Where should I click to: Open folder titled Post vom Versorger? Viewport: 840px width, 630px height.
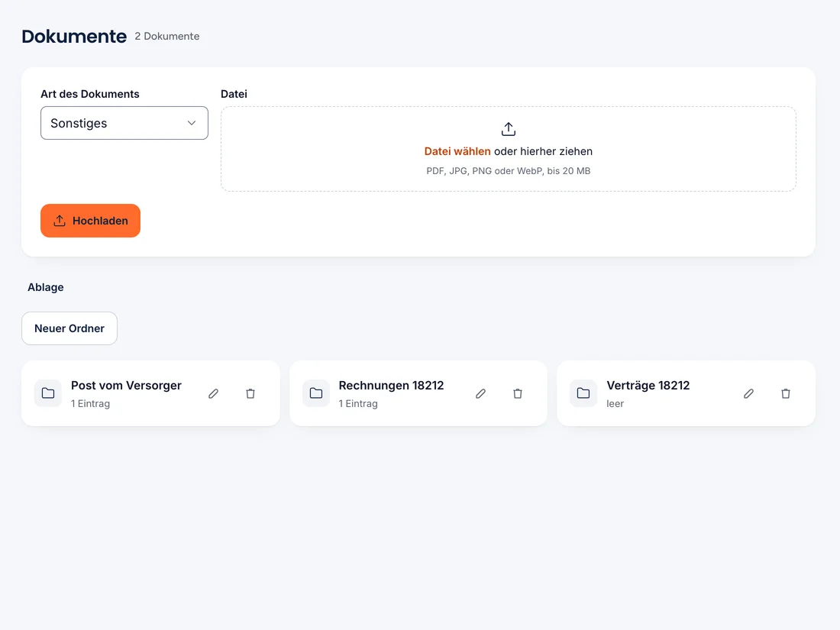[x=127, y=385]
